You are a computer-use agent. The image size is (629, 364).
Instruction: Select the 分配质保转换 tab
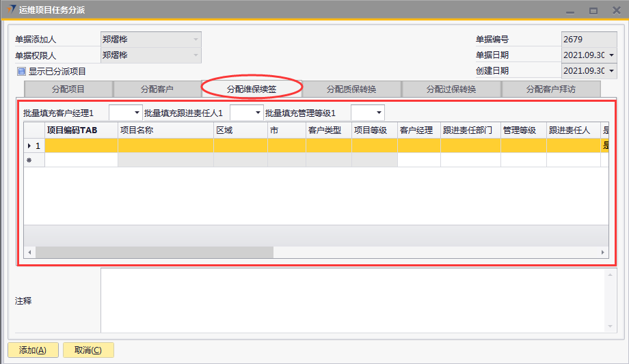pos(351,89)
